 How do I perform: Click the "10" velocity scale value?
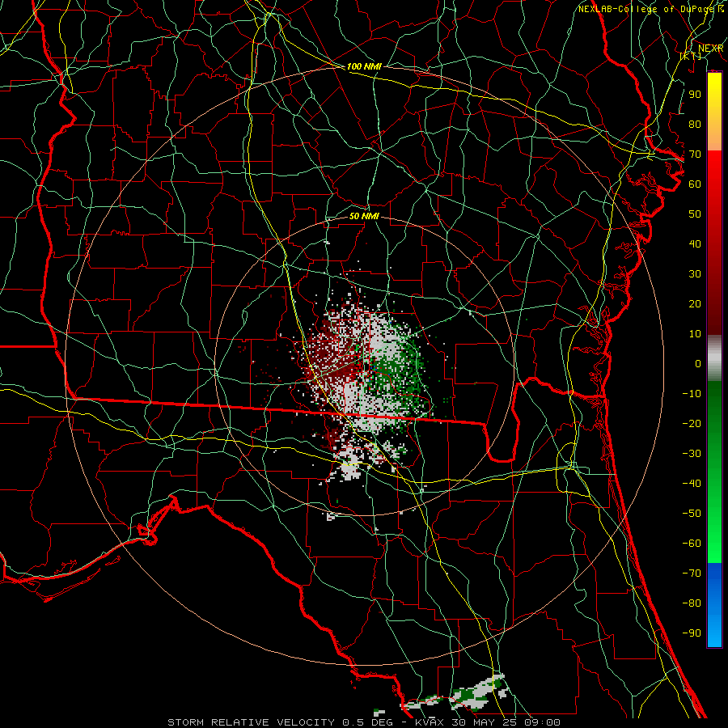click(x=695, y=334)
